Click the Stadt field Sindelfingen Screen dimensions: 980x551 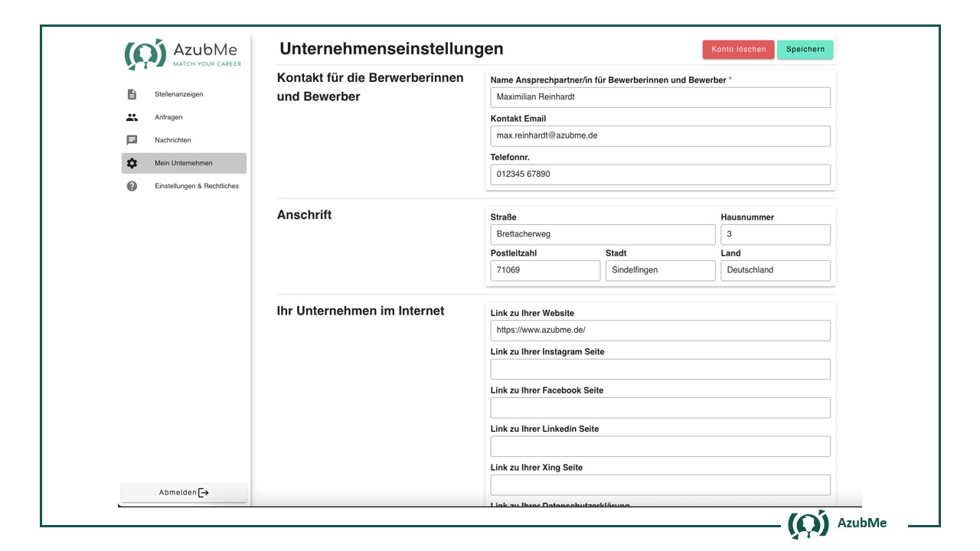(x=660, y=270)
